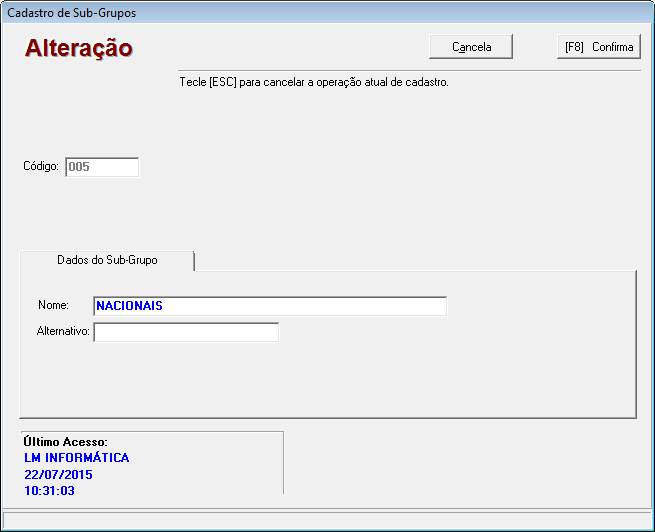Viewport: 655px width, 532px height.
Task: Focus the Nome field containing NACIONAIS
Action: (x=269, y=306)
